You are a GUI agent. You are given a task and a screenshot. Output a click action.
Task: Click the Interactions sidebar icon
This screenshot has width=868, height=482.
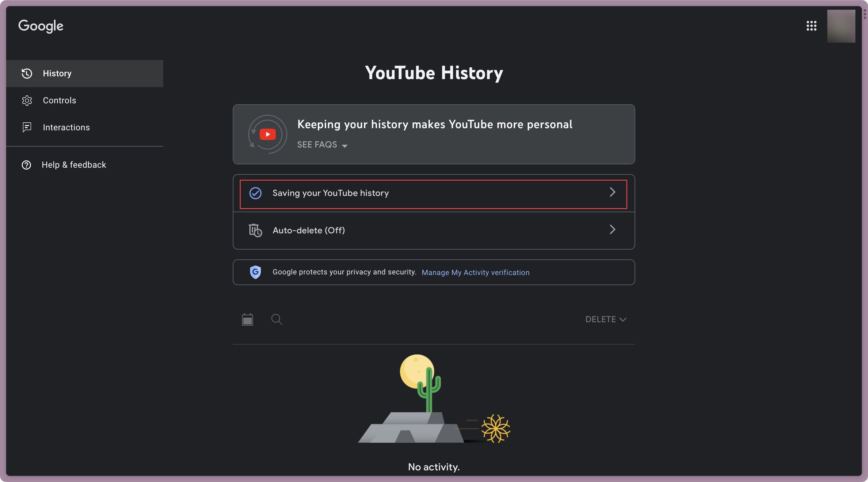click(26, 127)
